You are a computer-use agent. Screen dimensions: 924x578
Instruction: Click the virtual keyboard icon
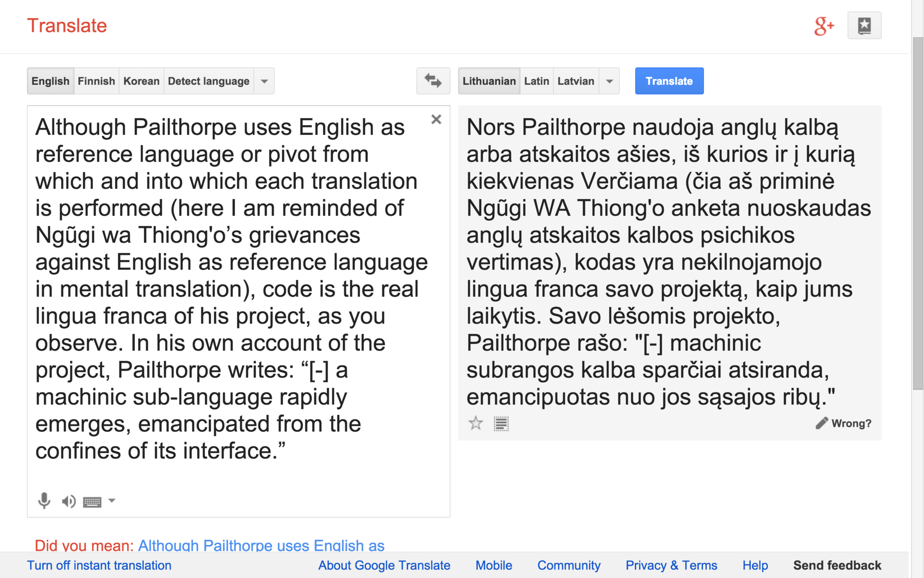pyautogui.click(x=92, y=502)
